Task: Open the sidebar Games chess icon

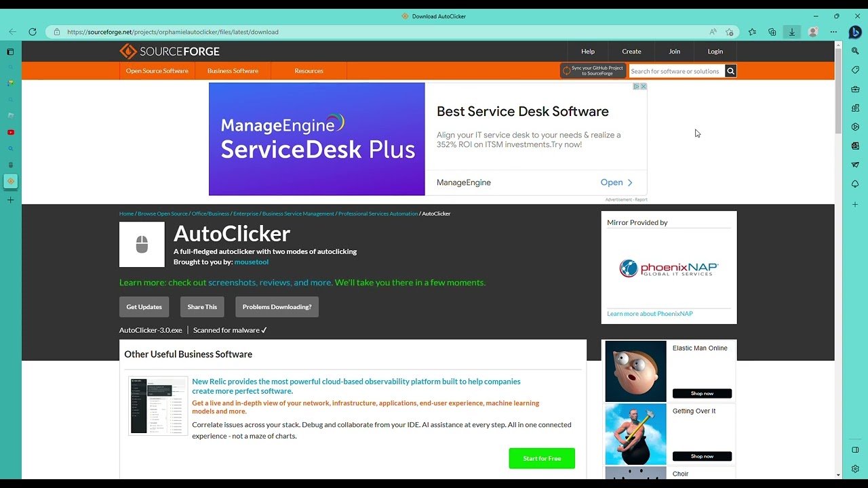Action: (855, 108)
